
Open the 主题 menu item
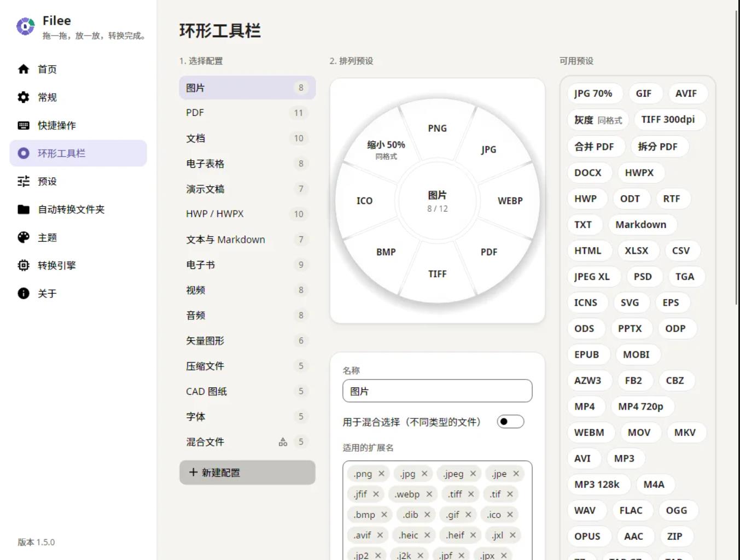78,237
